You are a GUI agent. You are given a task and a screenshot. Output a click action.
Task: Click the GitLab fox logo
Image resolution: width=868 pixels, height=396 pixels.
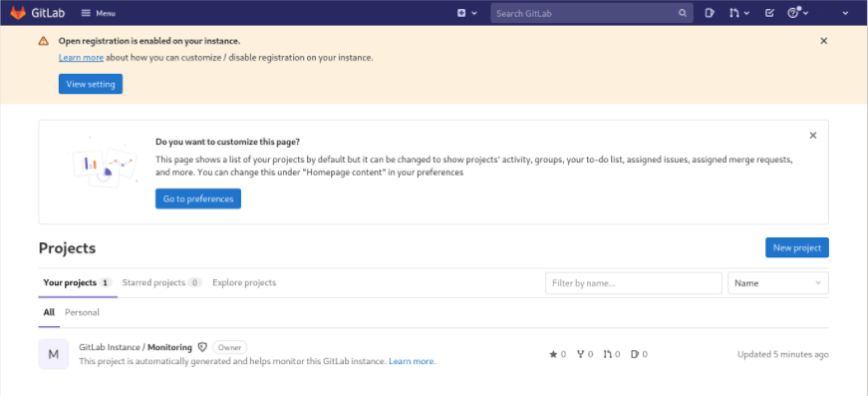click(x=18, y=13)
